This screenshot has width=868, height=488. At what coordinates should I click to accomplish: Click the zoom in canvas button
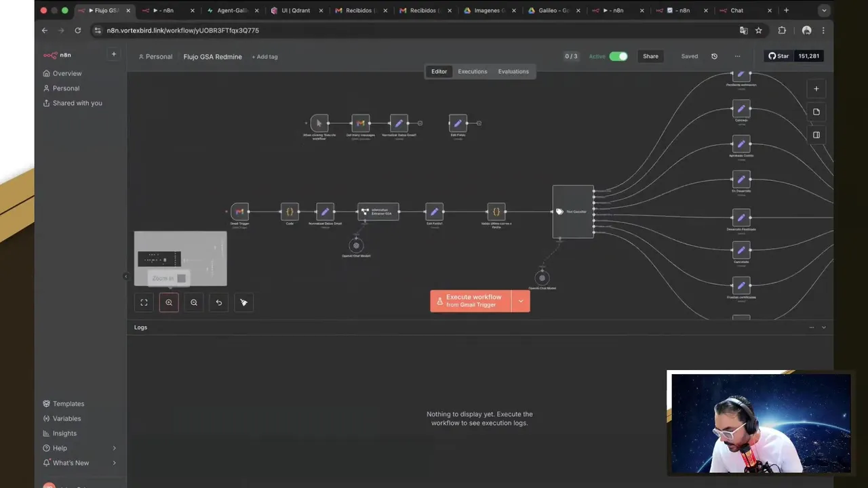pos(169,302)
